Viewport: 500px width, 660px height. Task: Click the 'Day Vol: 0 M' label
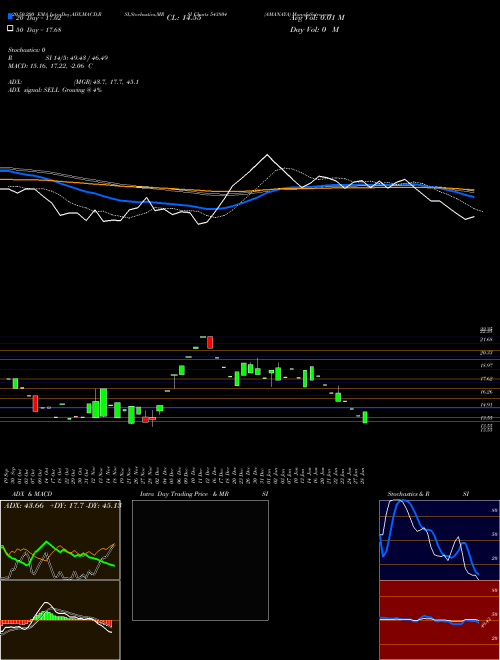coord(314,29)
